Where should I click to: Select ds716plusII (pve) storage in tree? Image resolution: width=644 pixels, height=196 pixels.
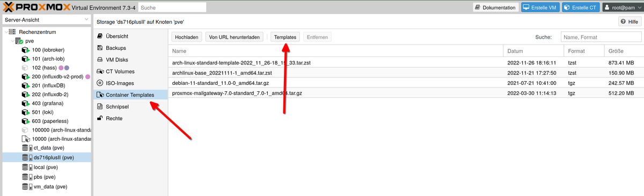[46, 158]
